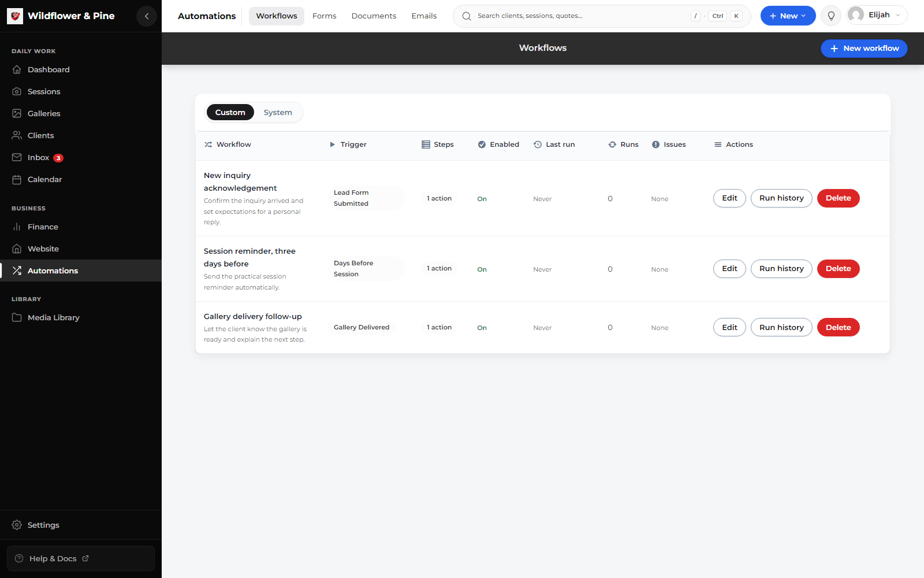The width and height of the screenshot is (924, 578).
Task: Focus the search clients, sessions, quotes field
Action: (602, 16)
